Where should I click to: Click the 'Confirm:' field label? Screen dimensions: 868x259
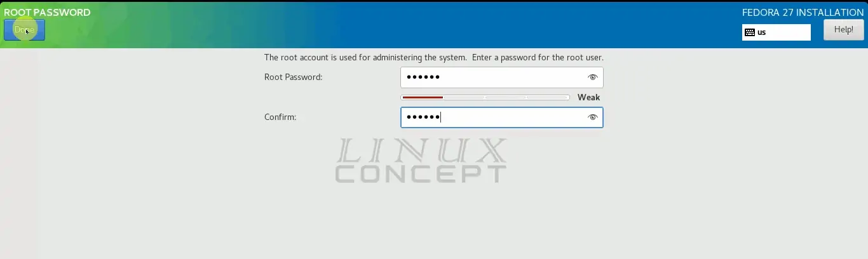coord(280,117)
